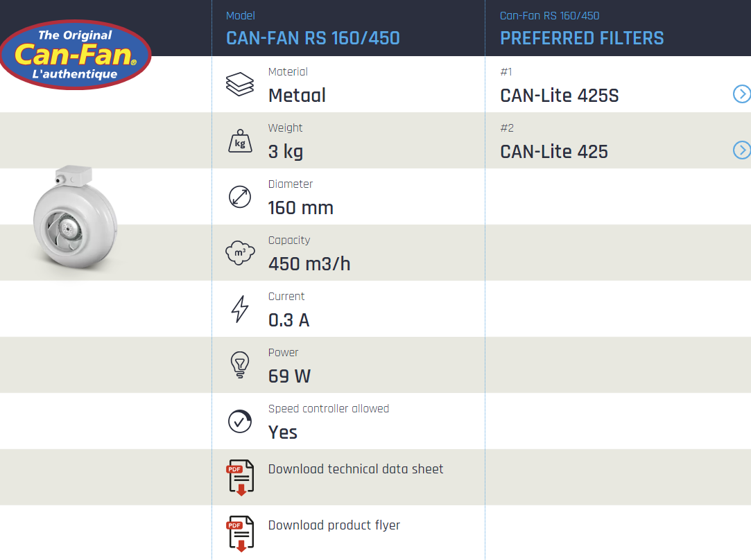Screen dimensions: 751x560
Task: Select CAN-Lite 425 preferred filter
Action: (553, 152)
